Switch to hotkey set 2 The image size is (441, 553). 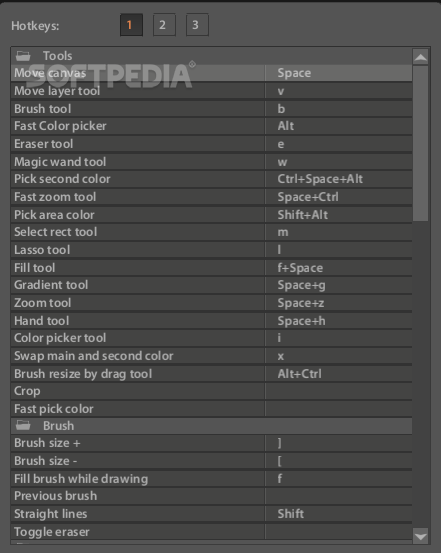[164, 25]
